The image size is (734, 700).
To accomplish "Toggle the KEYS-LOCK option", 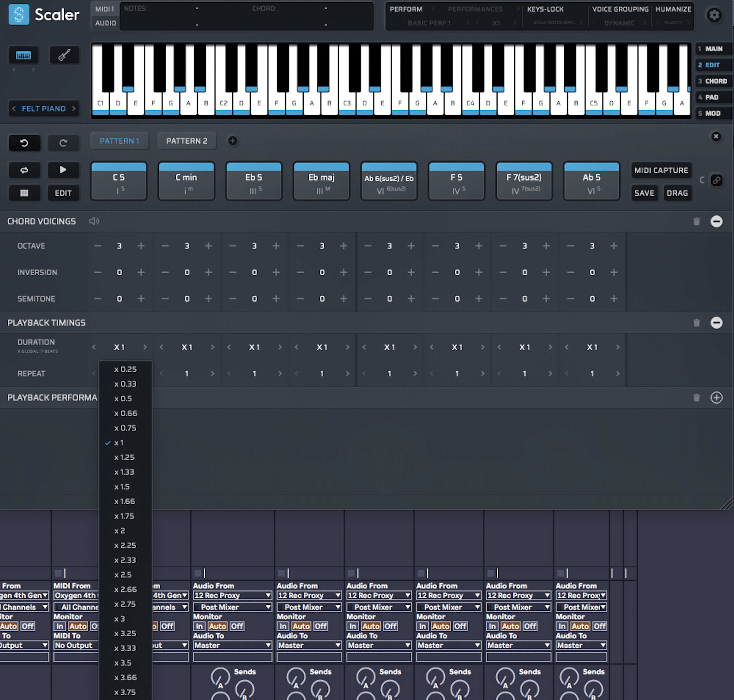I will [545, 9].
